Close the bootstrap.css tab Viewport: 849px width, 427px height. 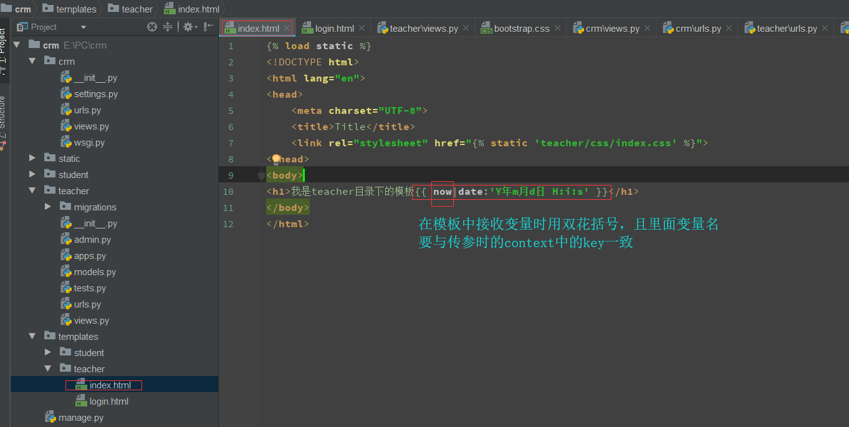point(557,28)
